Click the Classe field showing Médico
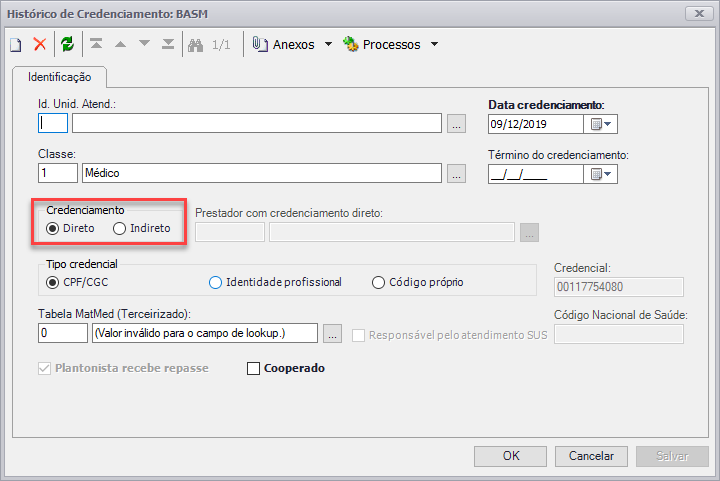 pyautogui.click(x=262, y=173)
